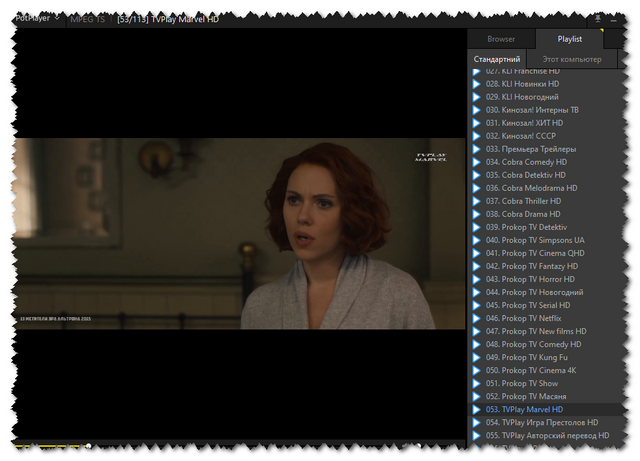Click play icon beside 041. Prokop TV Cinema QHD

click(476, 254)
